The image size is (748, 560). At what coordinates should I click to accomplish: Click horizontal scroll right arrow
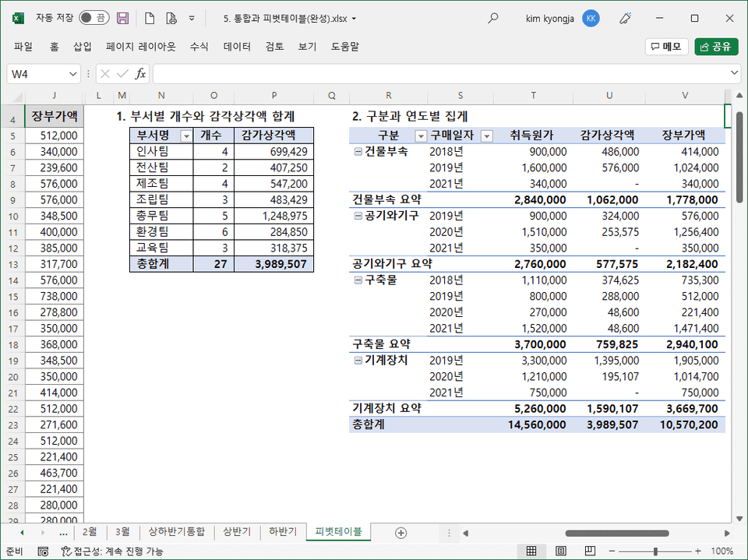pos(726,533)
